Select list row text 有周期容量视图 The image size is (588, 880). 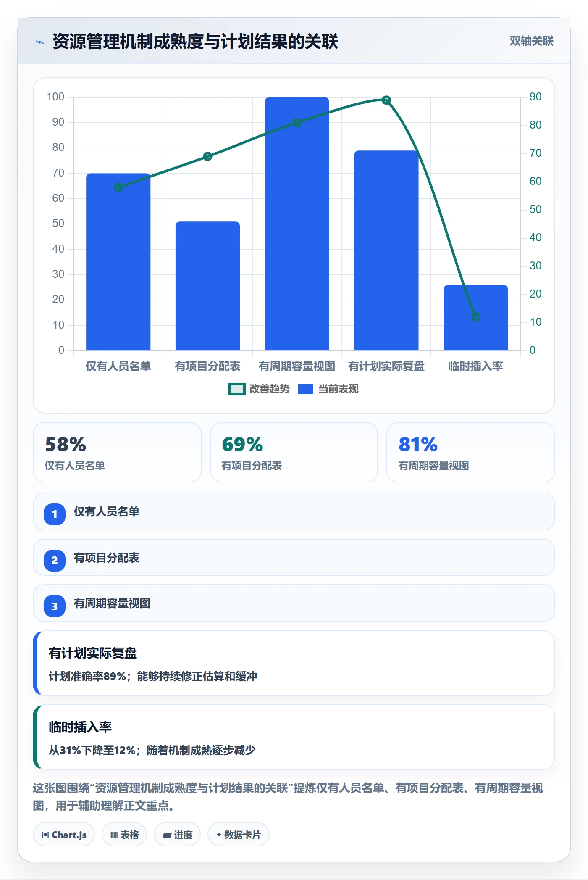(x=112, y=603)
